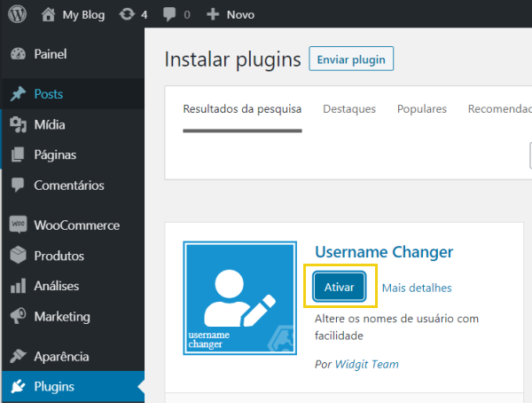Click the WordPress logo icon

pyautogui.click(x=17, y=14)
